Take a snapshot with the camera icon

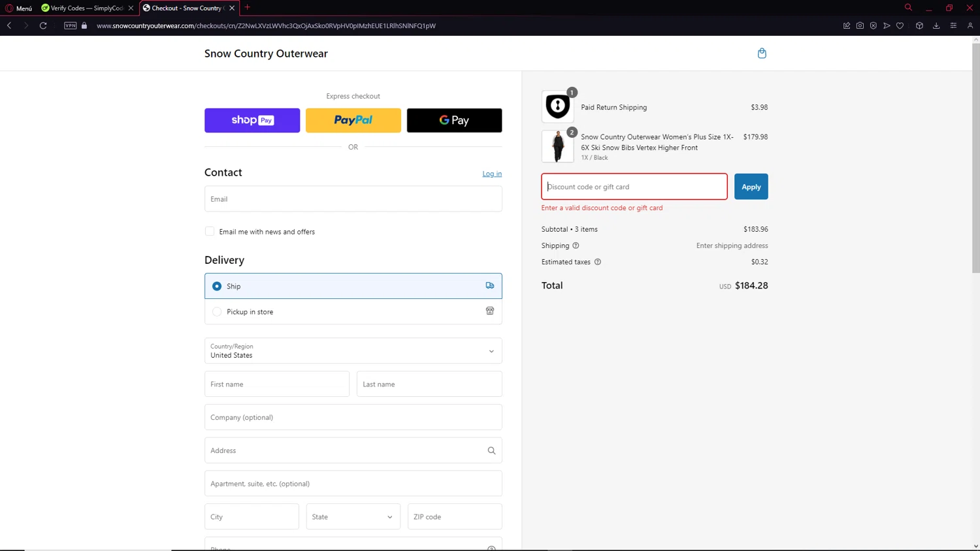[x=860, y=25]
